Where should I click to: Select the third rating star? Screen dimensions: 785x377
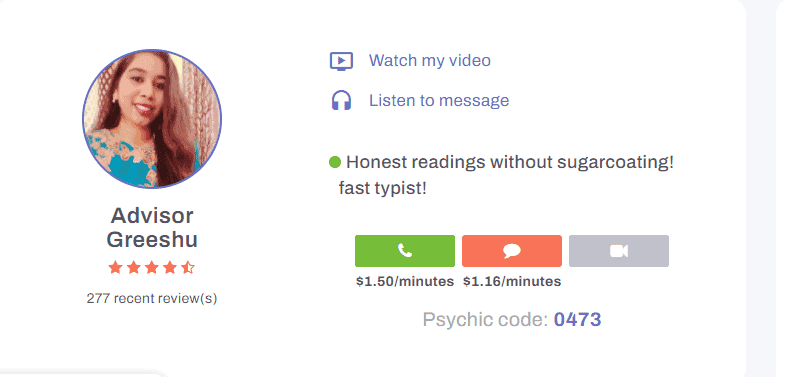click(x=152, y=267)
